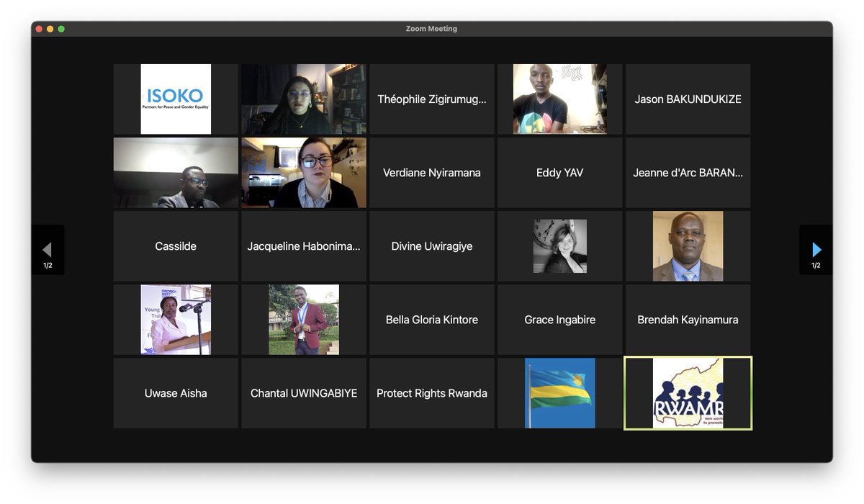Click Protect Rights Rwanda participant tile
This screenshot has width=864, height=504.
click(x=432, y=393)
